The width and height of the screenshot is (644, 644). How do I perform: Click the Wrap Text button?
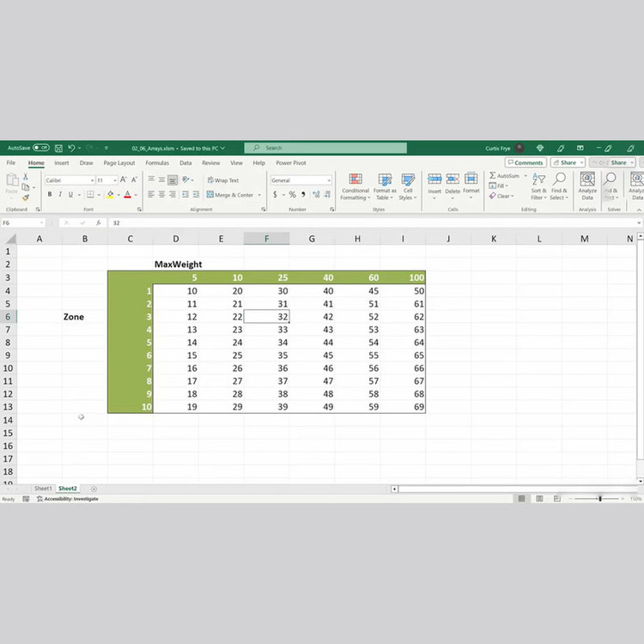223,180
